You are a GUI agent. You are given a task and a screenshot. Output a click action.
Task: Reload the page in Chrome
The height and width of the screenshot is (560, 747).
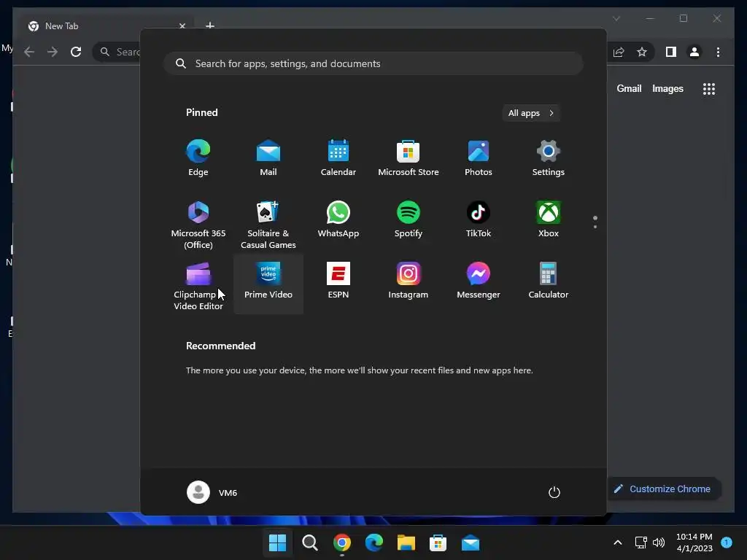pyautogui.click(x=76, y=52)
